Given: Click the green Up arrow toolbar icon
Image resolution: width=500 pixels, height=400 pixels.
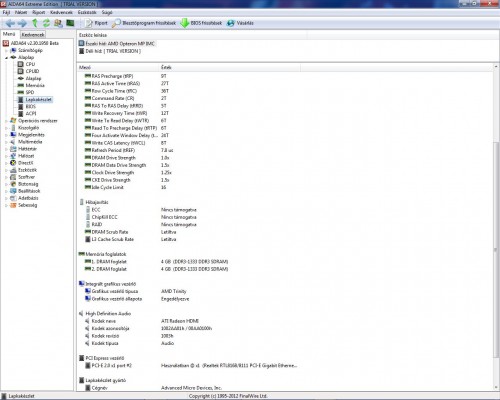Looking at the screenshot, I should (35, 23).
